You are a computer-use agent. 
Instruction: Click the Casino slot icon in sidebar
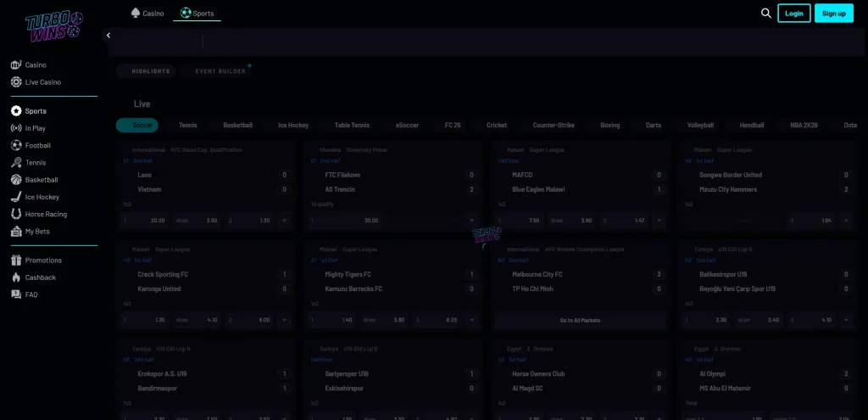[x=16, y=64]
